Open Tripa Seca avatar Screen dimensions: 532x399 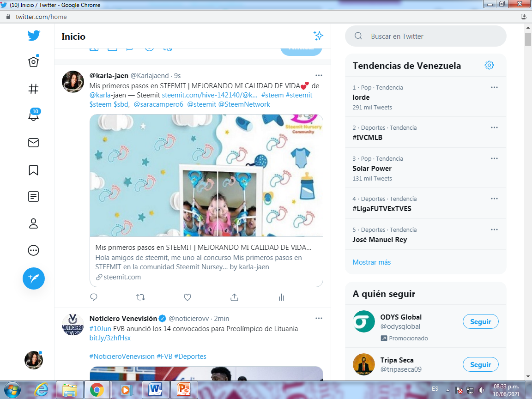[364, 364]
